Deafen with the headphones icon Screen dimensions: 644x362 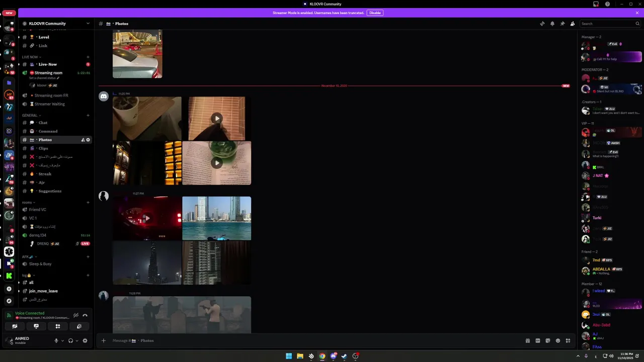pyautogui.click(x=70, y=340)
